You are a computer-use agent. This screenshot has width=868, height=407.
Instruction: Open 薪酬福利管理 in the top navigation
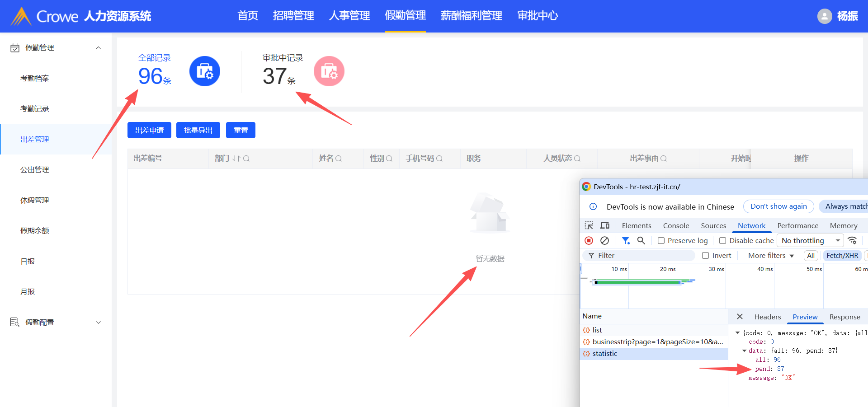point(472,16)
